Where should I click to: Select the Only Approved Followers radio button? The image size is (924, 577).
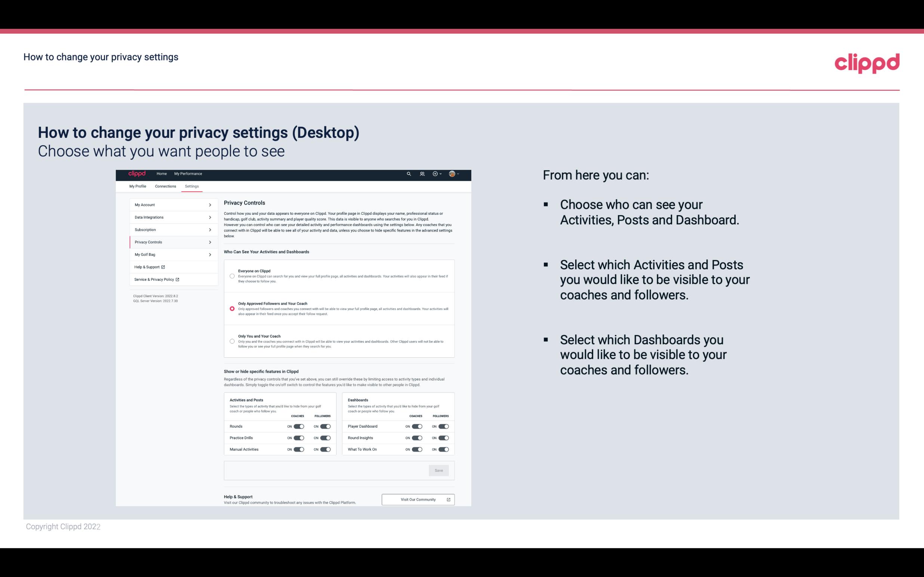[x=231, y=308]
